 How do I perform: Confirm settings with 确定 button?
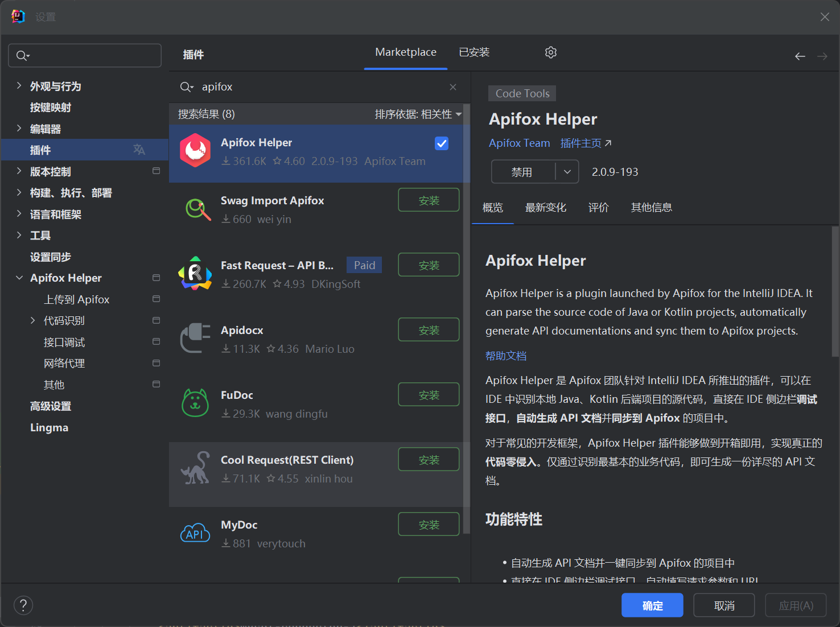(x=652, y=605)
